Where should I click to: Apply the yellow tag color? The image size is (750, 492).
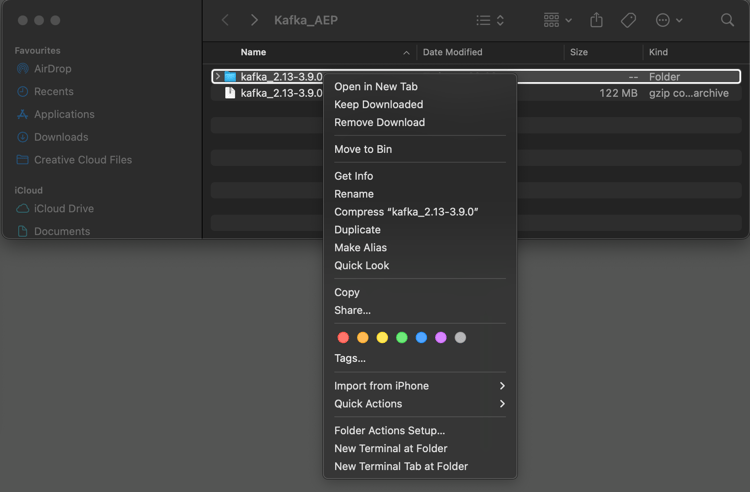pyautogui.click(x=382, y=338)
